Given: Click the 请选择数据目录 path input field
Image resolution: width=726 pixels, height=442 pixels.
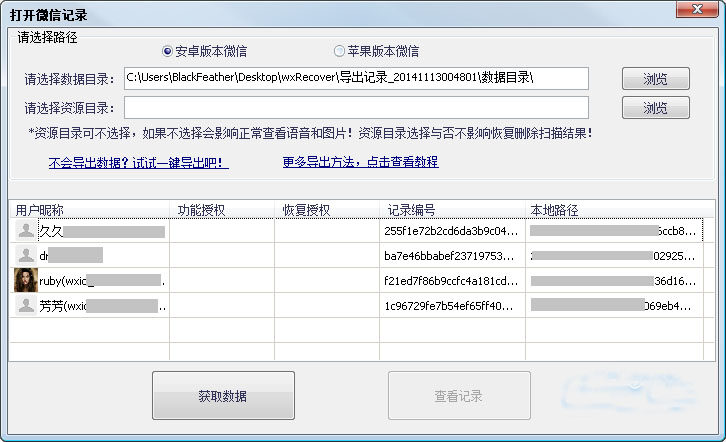Looking at the screenshot, I should click(356, 78).
